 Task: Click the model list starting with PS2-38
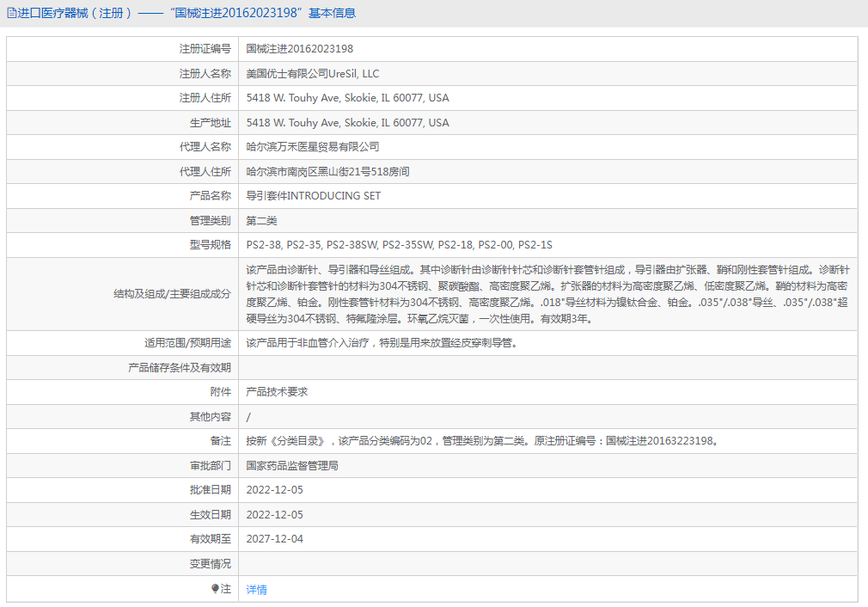click(x=399, y=245)
